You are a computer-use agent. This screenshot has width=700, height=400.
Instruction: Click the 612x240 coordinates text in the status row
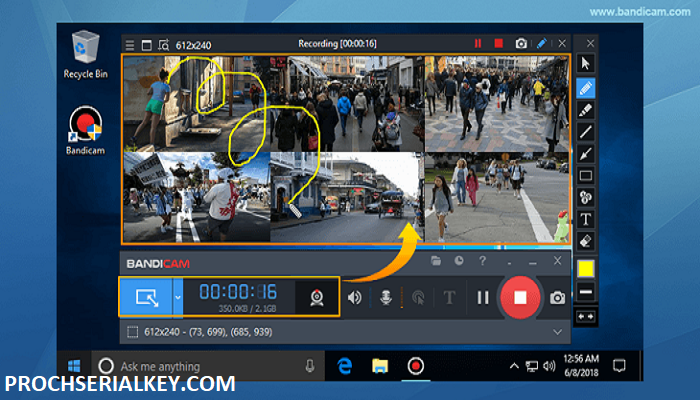point(208,332)
